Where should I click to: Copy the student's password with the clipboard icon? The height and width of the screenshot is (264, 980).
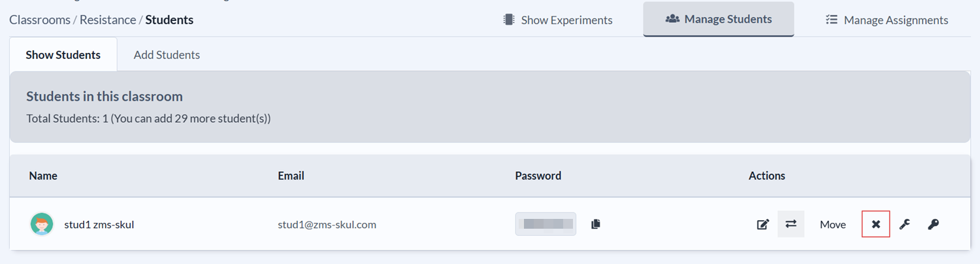click(595, 224)
